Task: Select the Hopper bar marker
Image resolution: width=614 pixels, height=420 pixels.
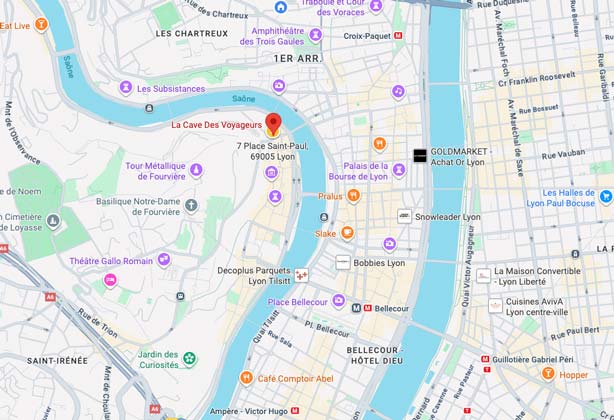Action: [x=548, y=374]
